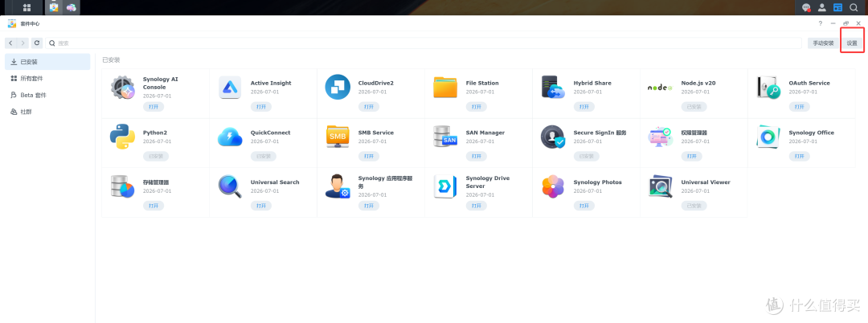
Task: Open the DSM main menu grid
Action: 27,8
